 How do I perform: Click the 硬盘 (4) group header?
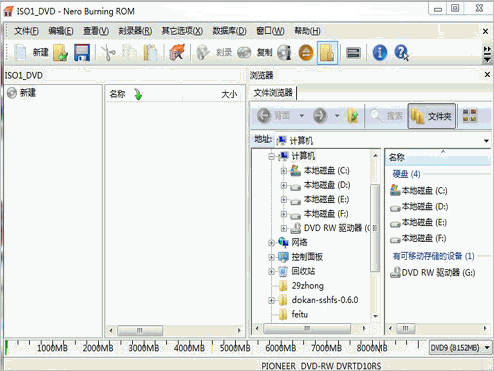coord(406,174)
